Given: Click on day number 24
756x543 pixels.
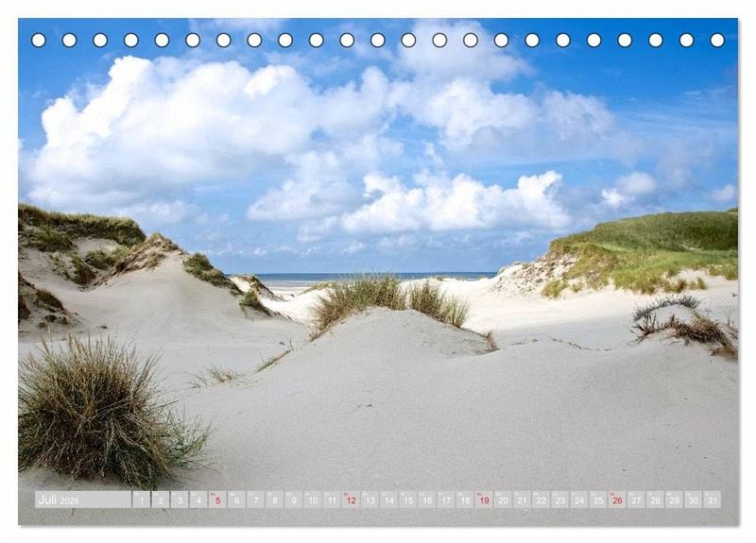Looking at the screenshot, I should point(579,500).
